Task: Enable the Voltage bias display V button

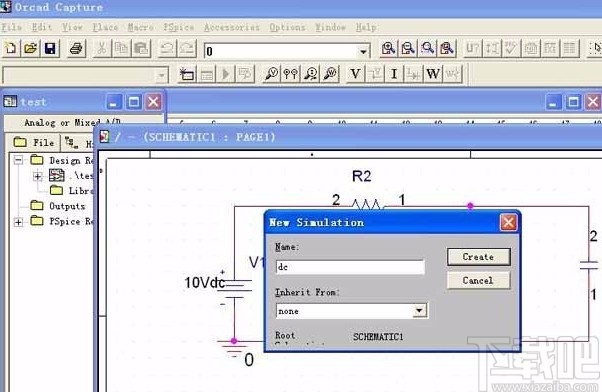Action: tap(356, 74)
